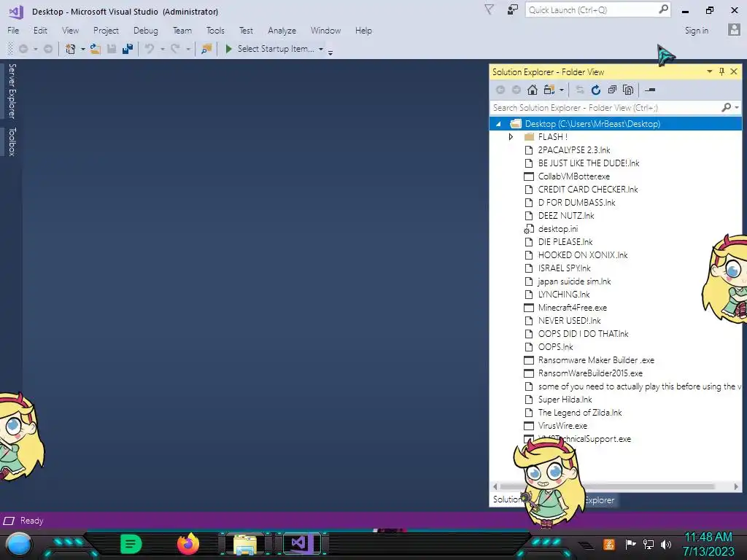Select desktop.ini in the folder tree

coord(557,229)
